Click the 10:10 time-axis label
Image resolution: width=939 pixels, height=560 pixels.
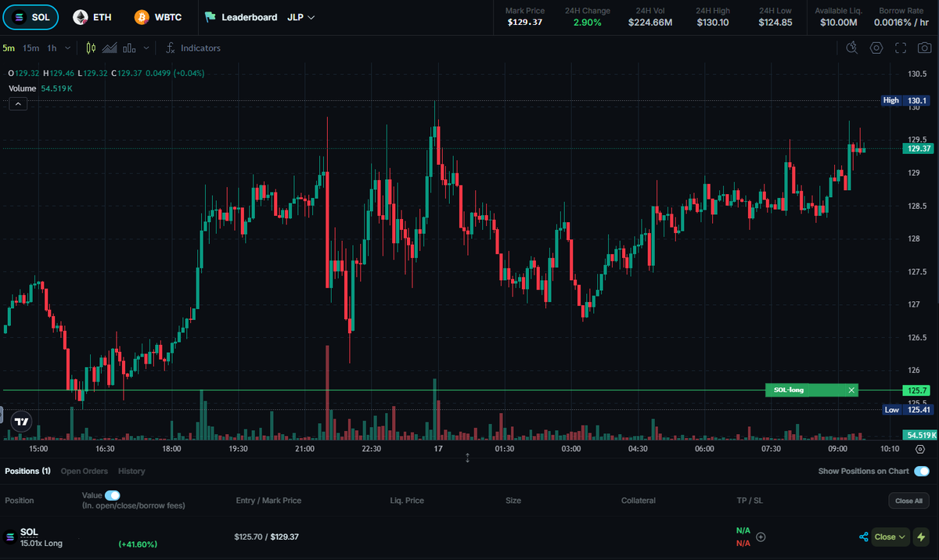pos(890,449)
